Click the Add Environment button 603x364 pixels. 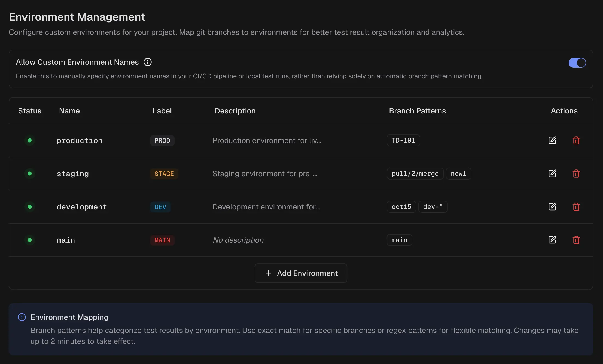coord(301,273)
